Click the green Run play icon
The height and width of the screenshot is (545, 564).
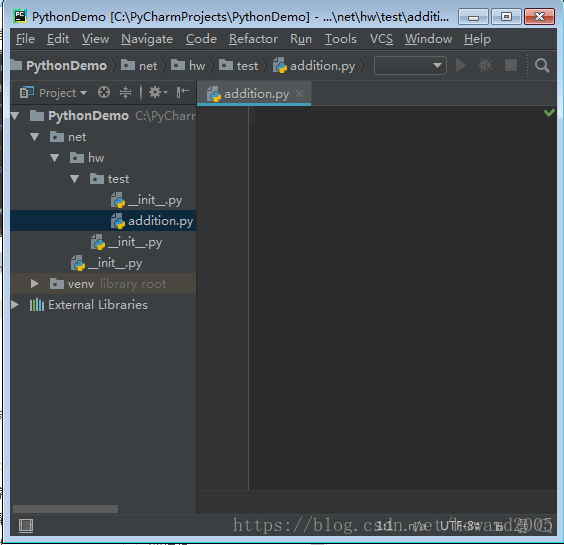point(461,65)
